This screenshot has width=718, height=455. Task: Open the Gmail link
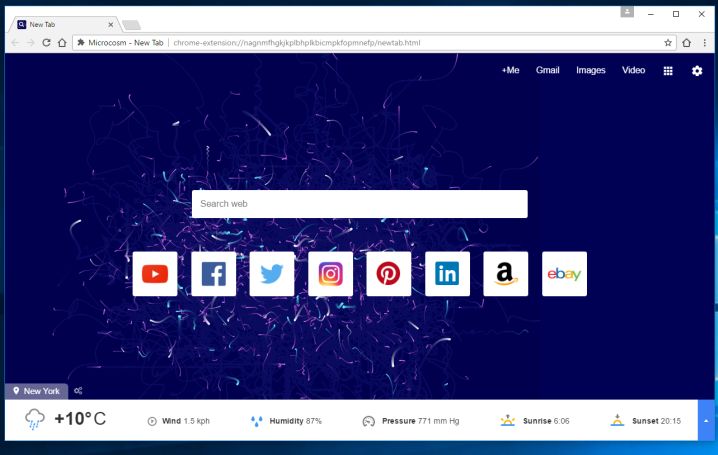click(x=548, y=70)
